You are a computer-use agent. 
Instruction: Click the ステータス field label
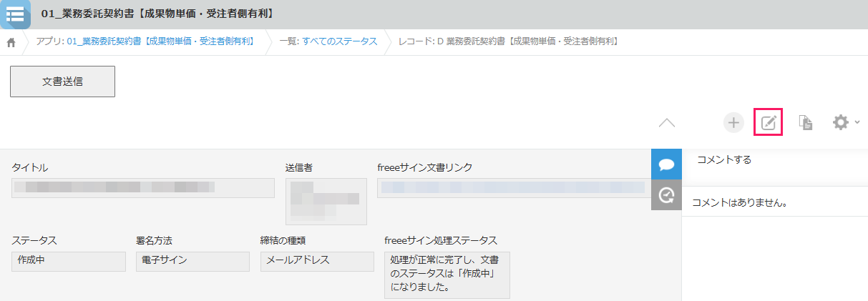[34, 240]
